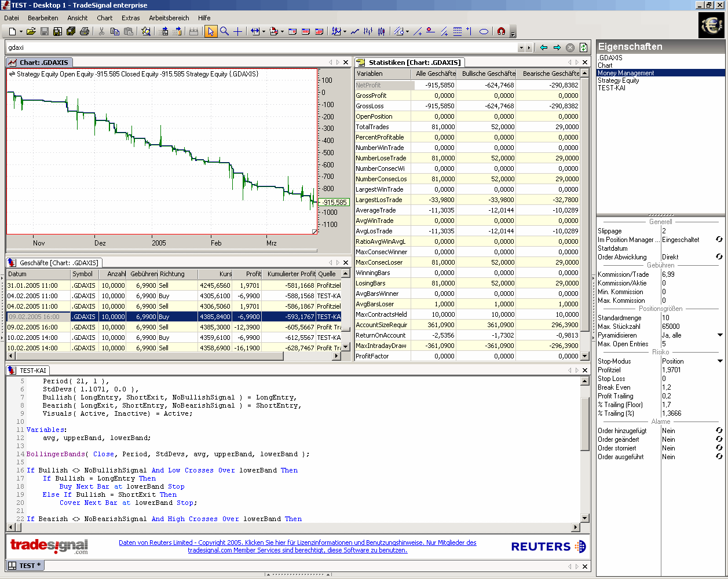Click the Slippage value field
Image resolution: width=728 pixels, height=579 pixels.
[x=693, y=230]
